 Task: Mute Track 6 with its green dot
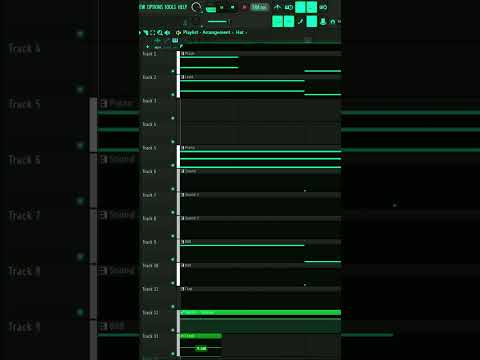(173, 189)
